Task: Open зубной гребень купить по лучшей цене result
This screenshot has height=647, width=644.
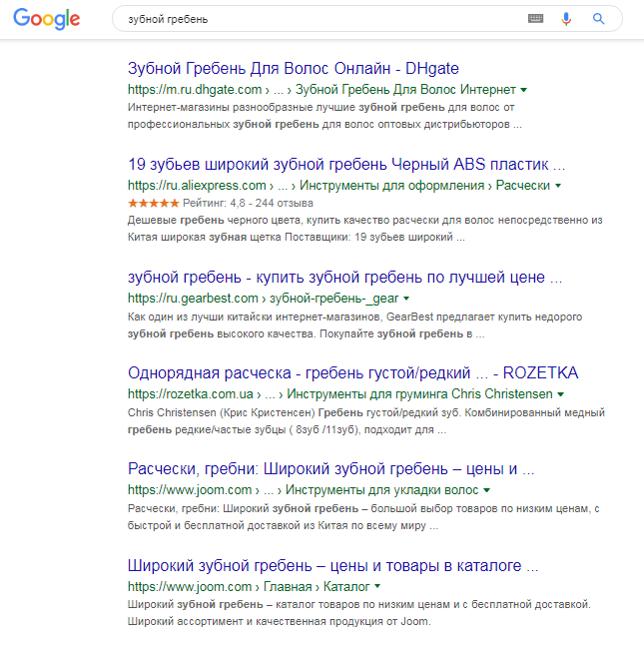Action: (344, 278)
